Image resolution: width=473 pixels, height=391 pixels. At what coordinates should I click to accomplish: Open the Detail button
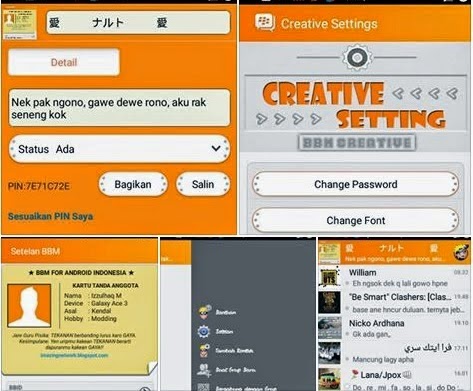(x=64, y=62)
